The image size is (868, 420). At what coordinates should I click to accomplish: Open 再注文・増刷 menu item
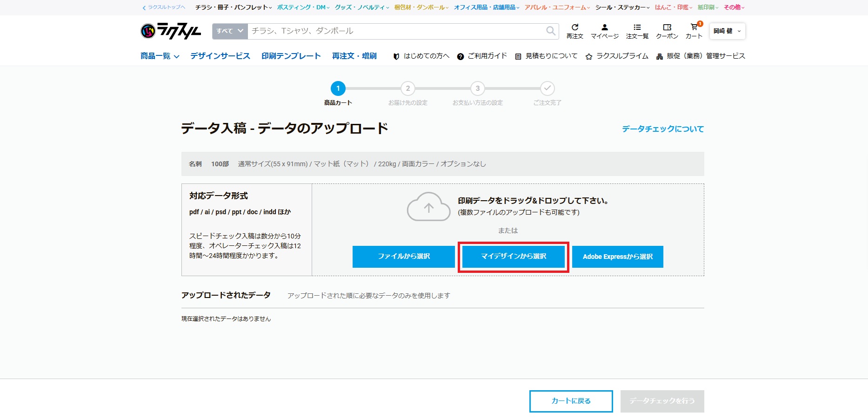[x=354, y=56]
